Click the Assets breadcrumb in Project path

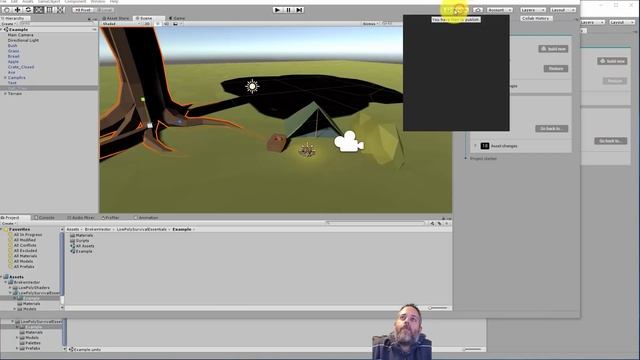[x=73, y=229]
